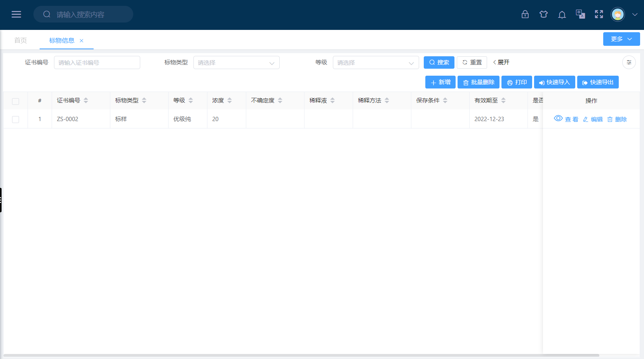644x359 pixels.
Task: Click the 搜索 button
Action: (439, 62)
